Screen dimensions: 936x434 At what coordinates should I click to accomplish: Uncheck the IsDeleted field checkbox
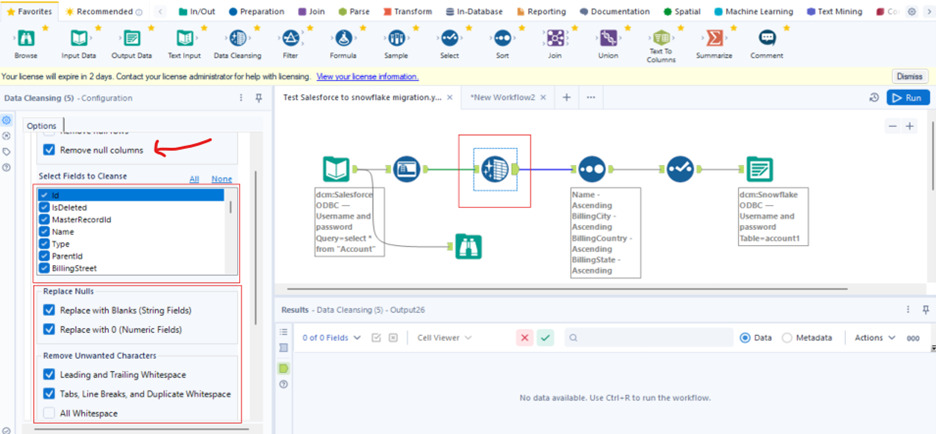pyautogui.click(x=44, y=208)
